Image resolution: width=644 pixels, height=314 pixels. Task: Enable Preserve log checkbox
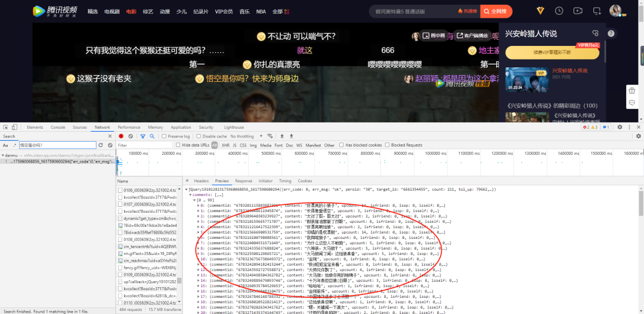click(164, 136)
